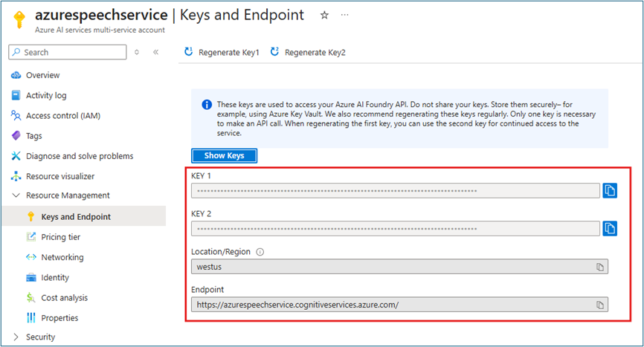
Task: Click the up/down sort arrows beside Search
Action: [x=137, y=52]
